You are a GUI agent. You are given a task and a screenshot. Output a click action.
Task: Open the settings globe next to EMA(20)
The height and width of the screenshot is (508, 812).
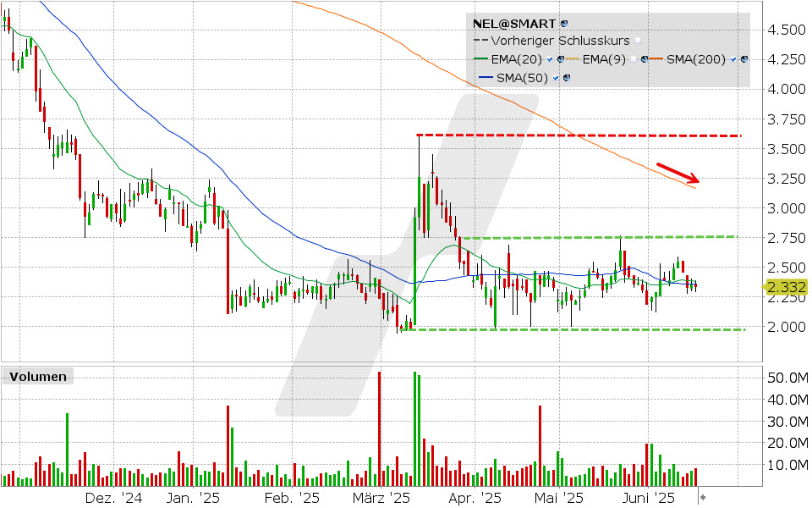point(560,59)
